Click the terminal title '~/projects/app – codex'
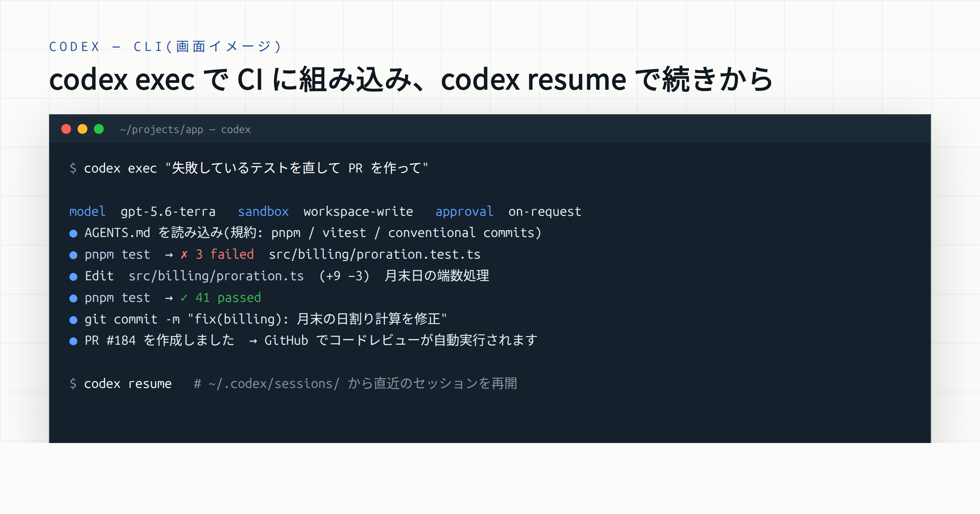 (x=185, y=130)
